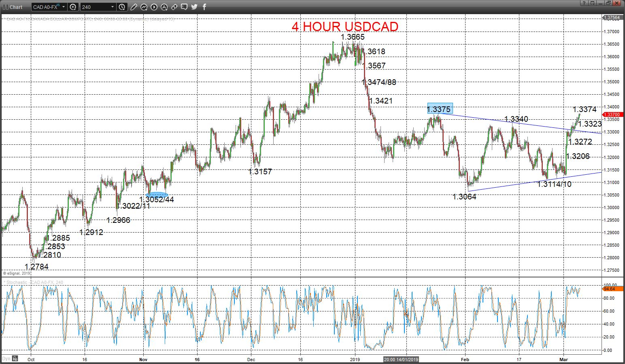Open the text annotation tool
The height and width of the screenshot is (364, 625).
click(x=164, y=7)
